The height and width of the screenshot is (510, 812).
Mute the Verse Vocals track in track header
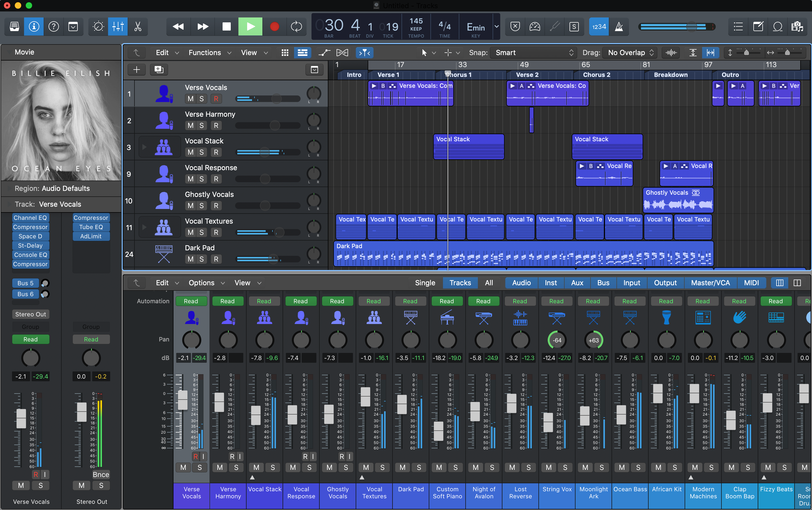coord(191,99)
